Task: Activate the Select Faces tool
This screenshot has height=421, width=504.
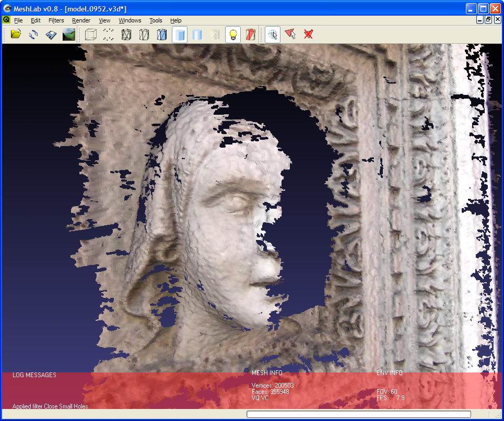Action: pos(290,35)
